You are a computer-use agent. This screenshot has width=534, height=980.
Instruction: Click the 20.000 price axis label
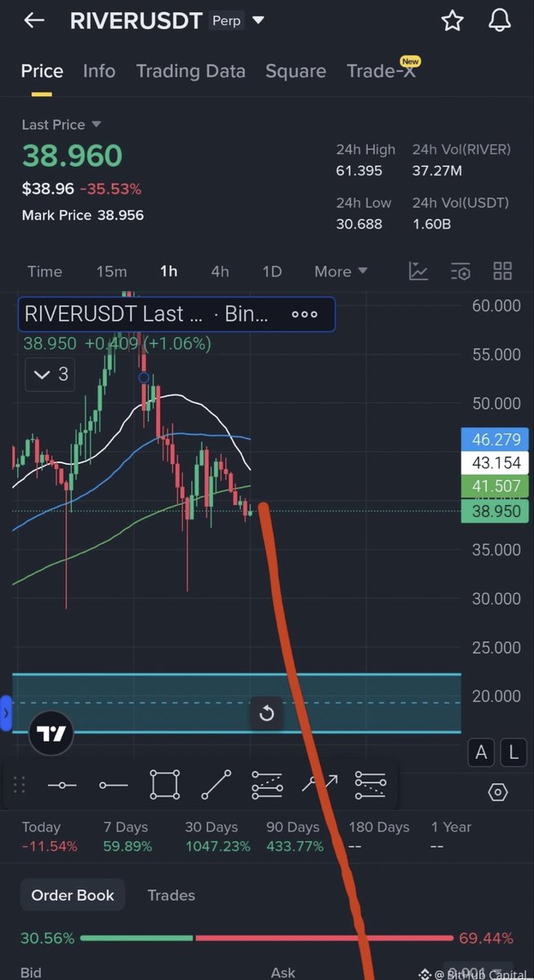point(496,696)
